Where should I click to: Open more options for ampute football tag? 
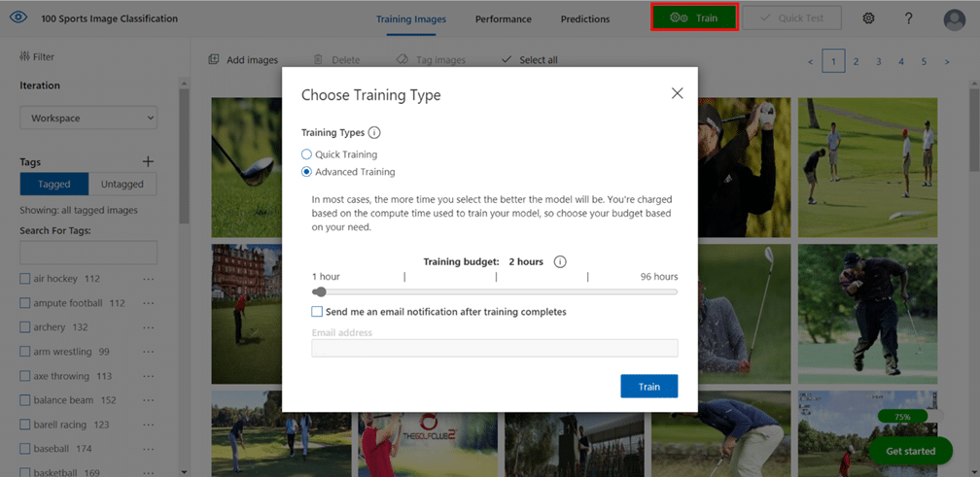tap(148, 303)
